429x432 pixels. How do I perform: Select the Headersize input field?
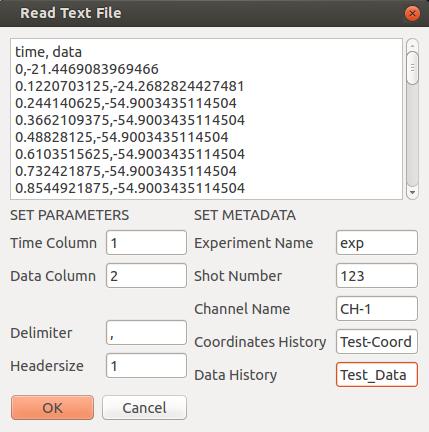tap(146, 366)
